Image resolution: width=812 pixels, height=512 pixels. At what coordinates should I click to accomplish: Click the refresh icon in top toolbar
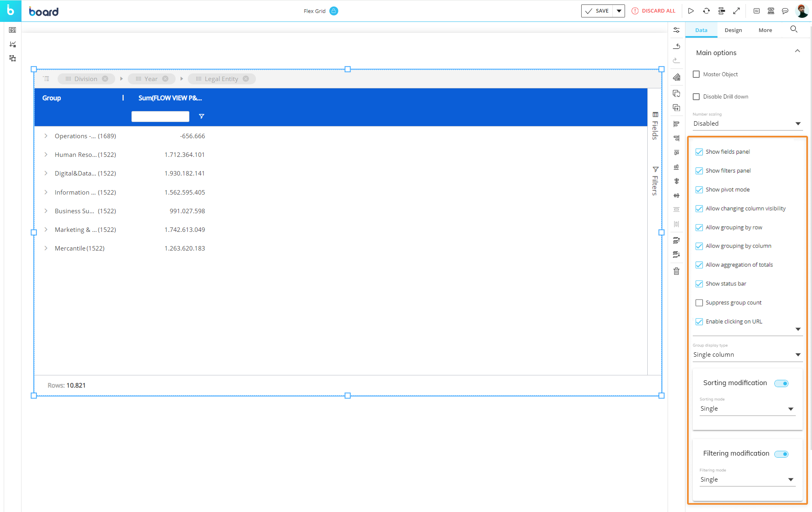click(706, 11)
